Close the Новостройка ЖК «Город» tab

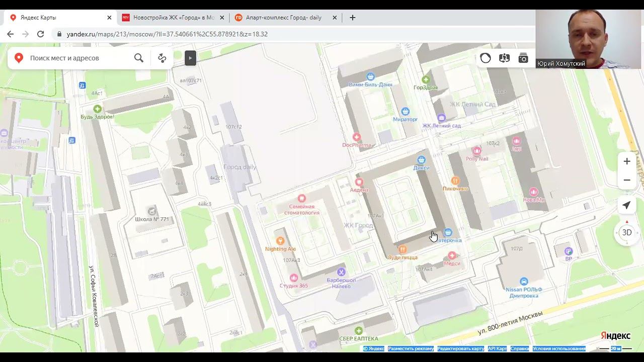(x=222, y=18)
